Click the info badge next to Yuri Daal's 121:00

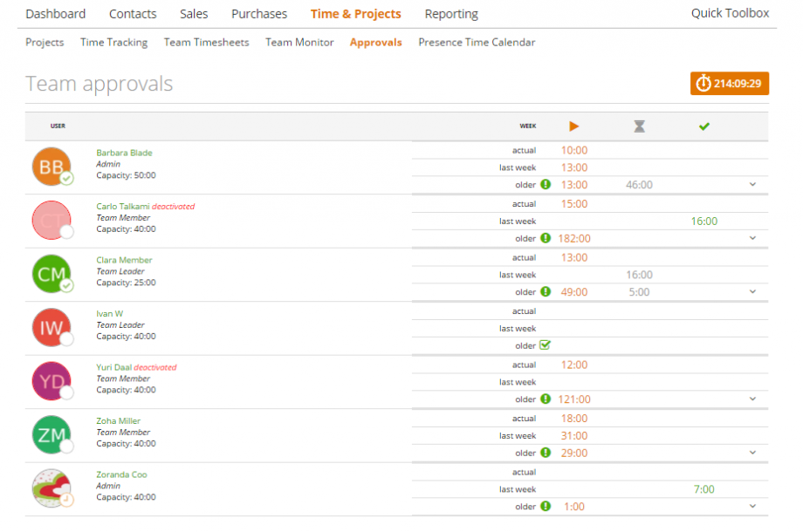pyautogui.click(x=545, y=399)
